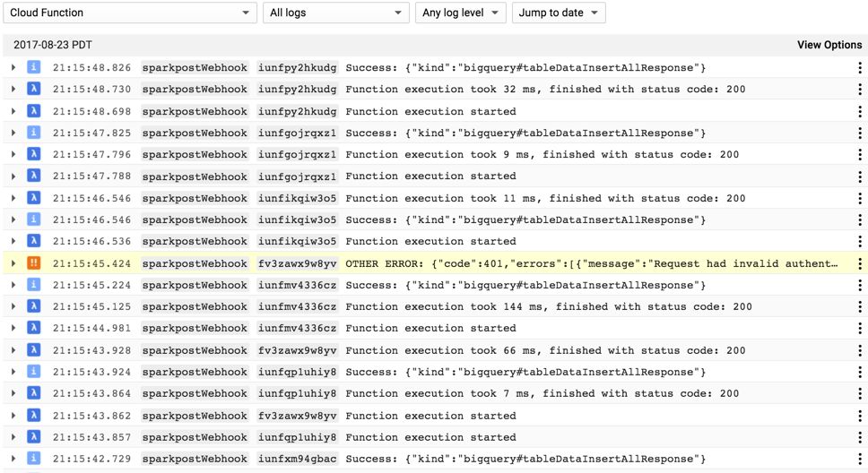Viewport: 868px width, 473px height.
Task: Click the info icon on 21:15:47.825 row
Action: (x=34, y=133)
